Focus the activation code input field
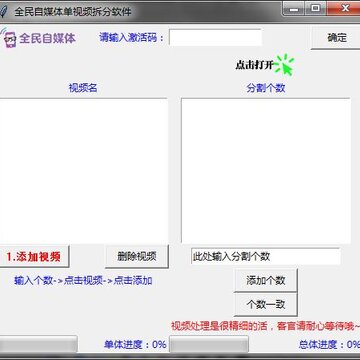Screen dimensions: 360x360 pos(215,37)
